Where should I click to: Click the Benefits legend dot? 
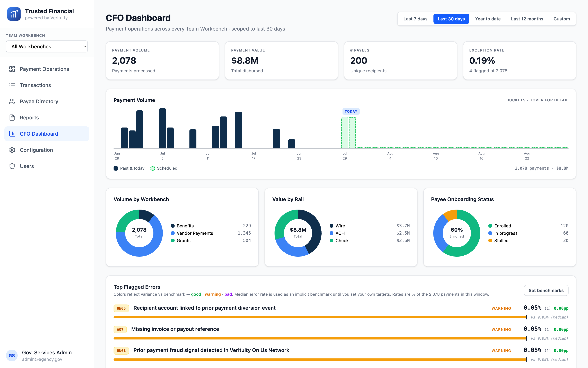(x=173, y=226)
